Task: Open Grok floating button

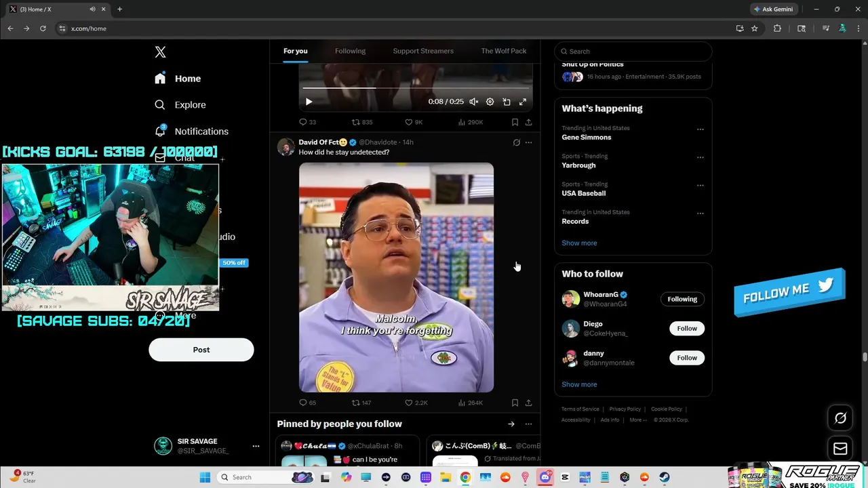Action: [x=840, y=418]
